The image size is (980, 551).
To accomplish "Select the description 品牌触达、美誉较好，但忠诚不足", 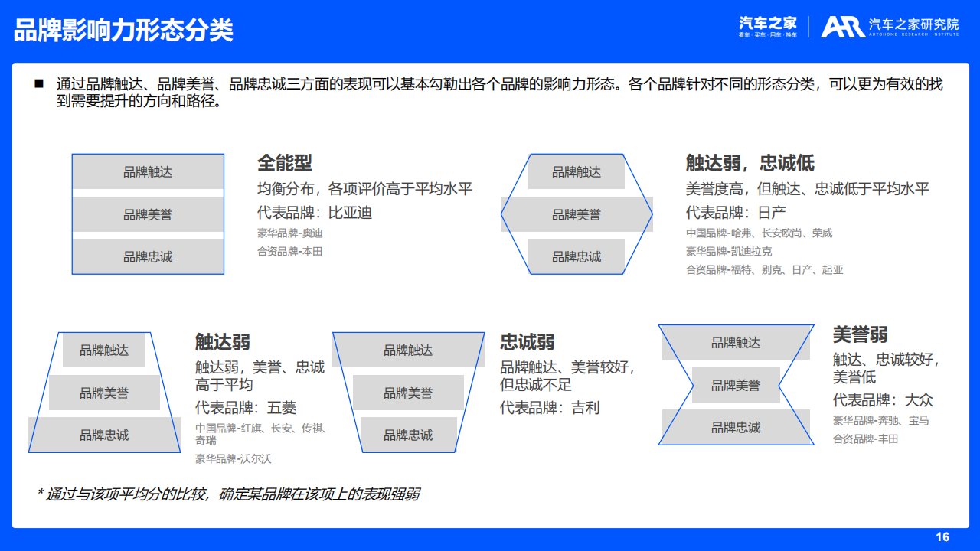I will 568,376.
